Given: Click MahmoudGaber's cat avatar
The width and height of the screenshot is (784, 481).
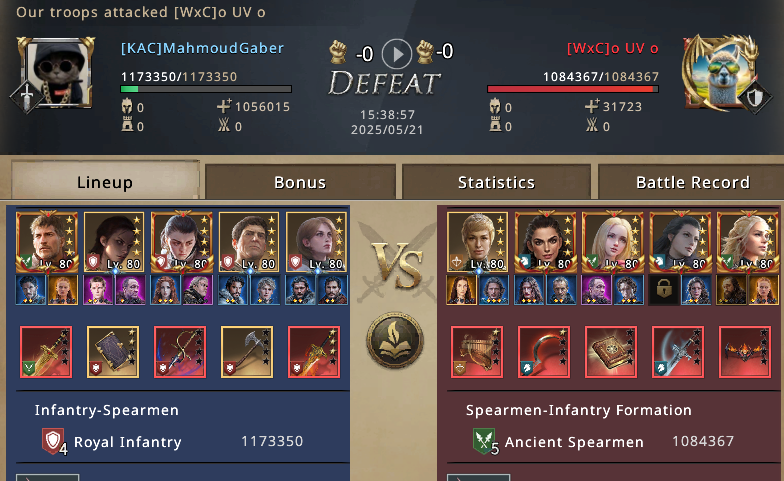Looking at the screenshot, I should coord(56,74).
